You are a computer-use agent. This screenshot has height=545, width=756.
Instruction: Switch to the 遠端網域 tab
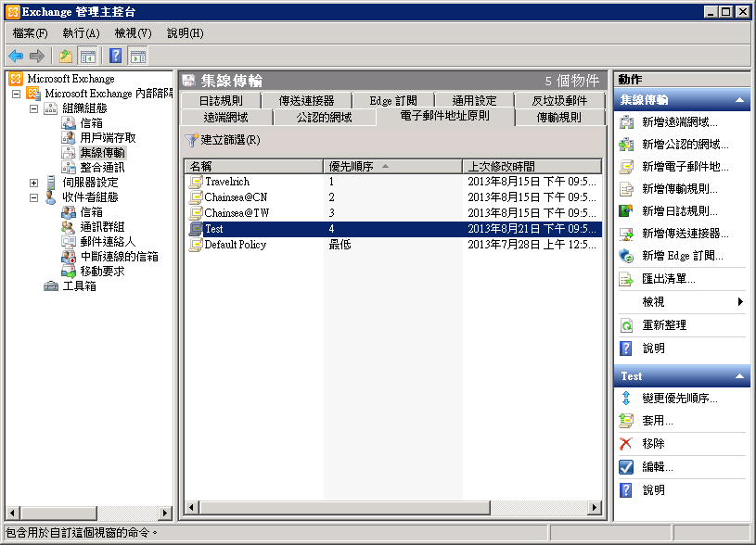[x=226, y=117]
